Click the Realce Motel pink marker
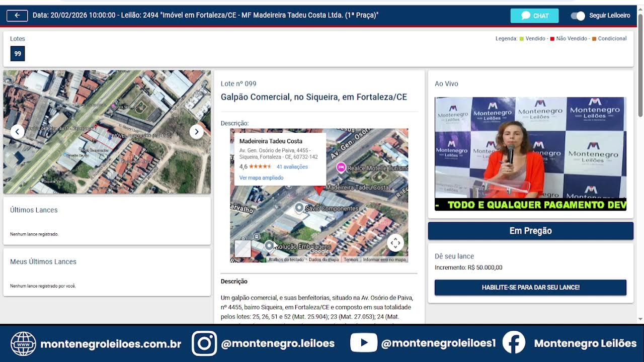Viewport: 644px width, 362px height. tap(341, 167)
